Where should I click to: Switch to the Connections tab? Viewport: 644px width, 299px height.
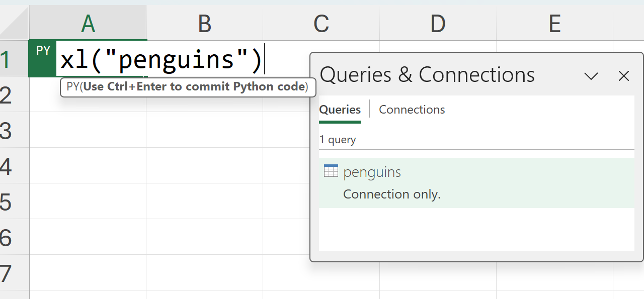pyautogui.click(x=412, y=110)
